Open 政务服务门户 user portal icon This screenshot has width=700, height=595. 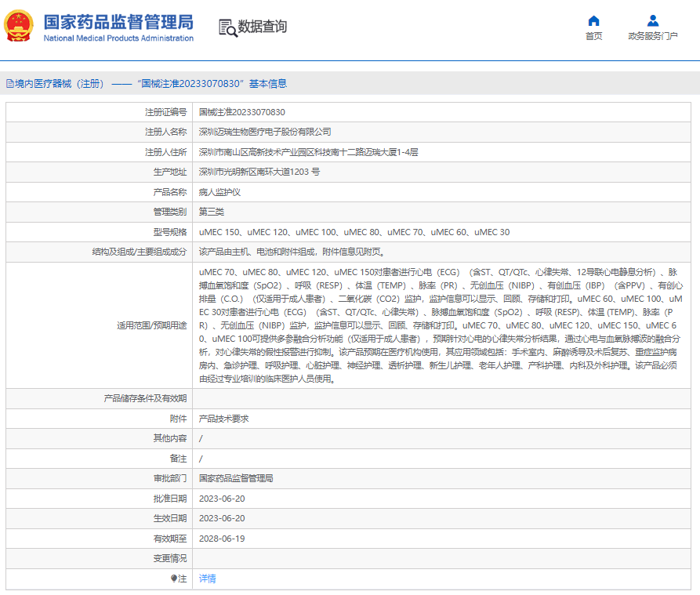[653, 20]
